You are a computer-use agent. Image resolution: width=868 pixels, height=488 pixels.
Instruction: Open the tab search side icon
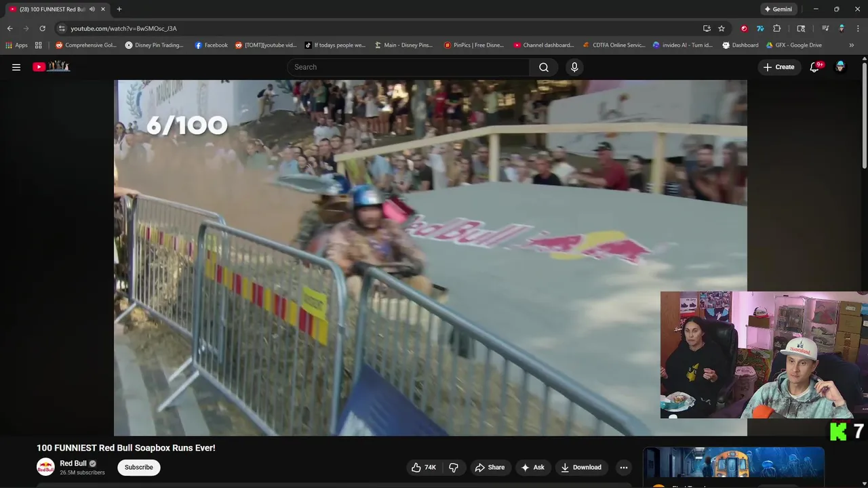click(x=801, y=28)
